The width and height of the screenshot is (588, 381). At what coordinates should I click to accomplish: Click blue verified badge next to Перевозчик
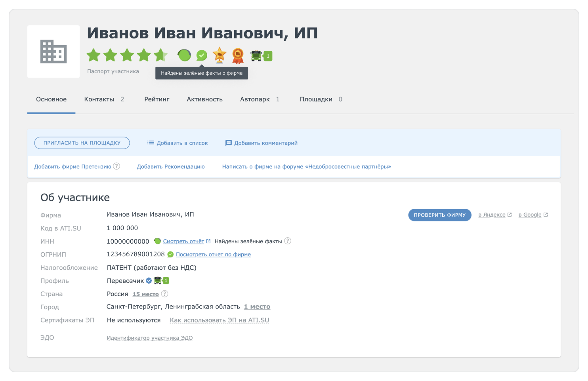pos(149,281)
